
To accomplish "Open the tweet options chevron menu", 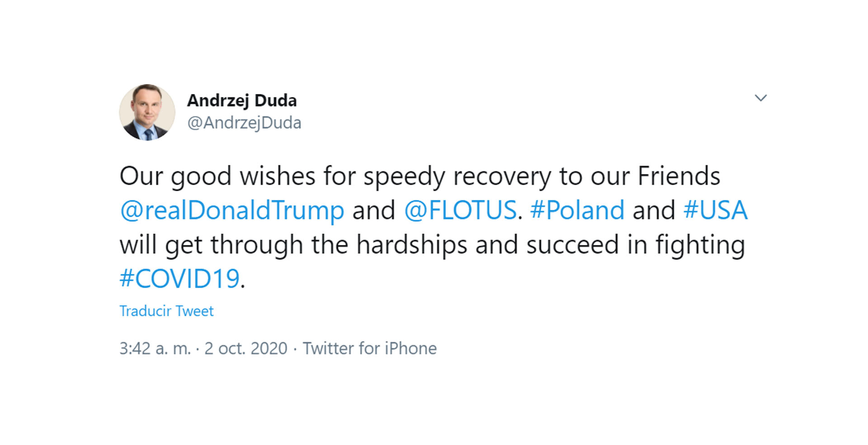I will pyautogui.click(x=761, y=98).
